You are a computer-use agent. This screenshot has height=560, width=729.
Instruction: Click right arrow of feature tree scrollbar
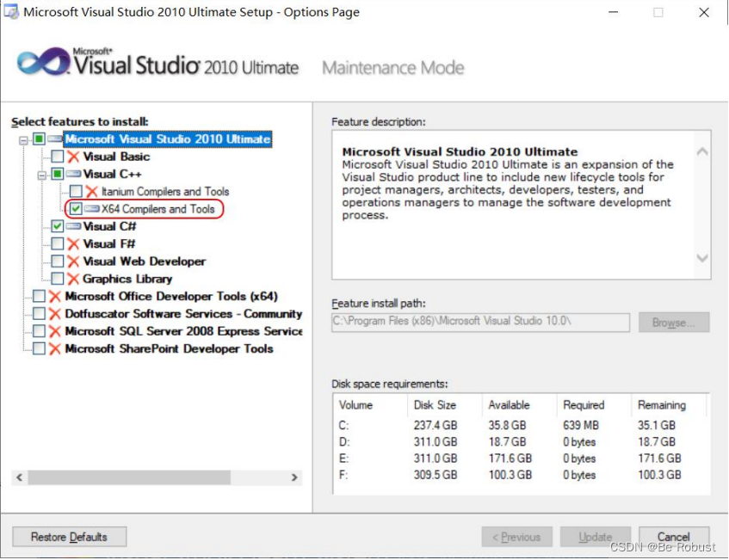[294, 477]
